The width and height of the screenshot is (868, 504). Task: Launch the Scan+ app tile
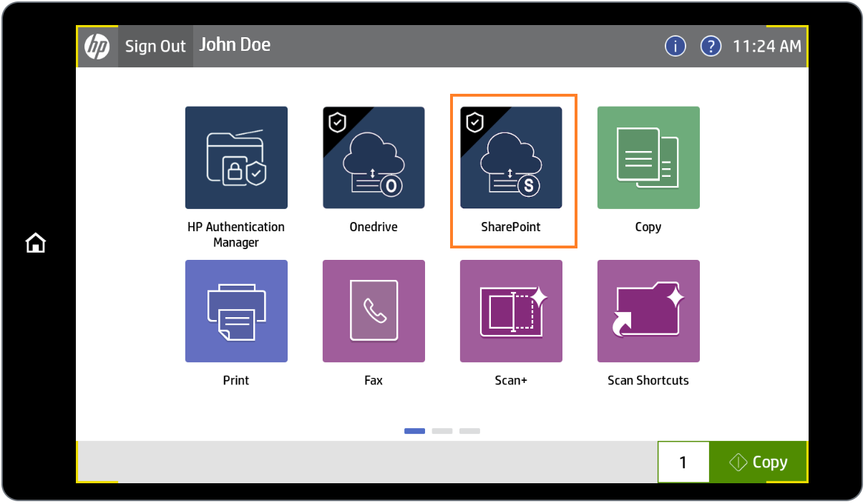point(511,311)
